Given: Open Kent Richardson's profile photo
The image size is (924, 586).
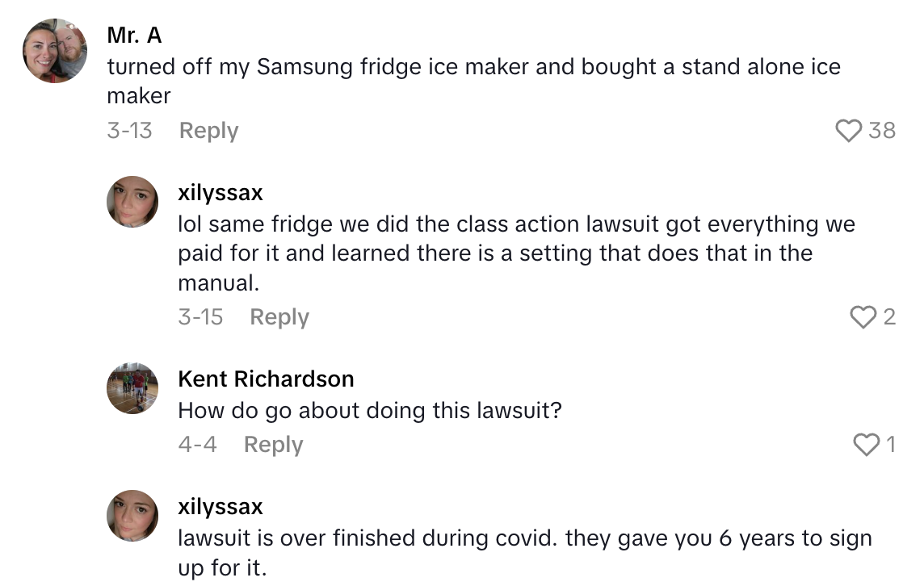Looking at the screenshot, I should [132, 388].
